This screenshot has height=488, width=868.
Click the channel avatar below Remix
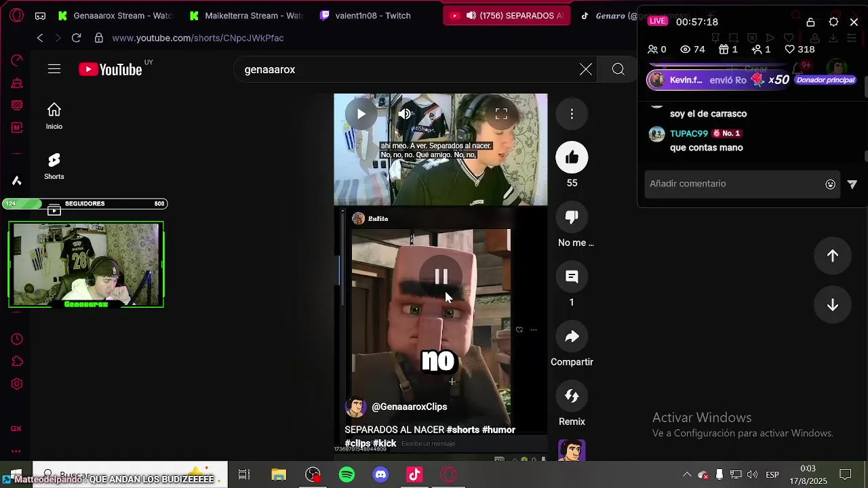tap(572, 450)
